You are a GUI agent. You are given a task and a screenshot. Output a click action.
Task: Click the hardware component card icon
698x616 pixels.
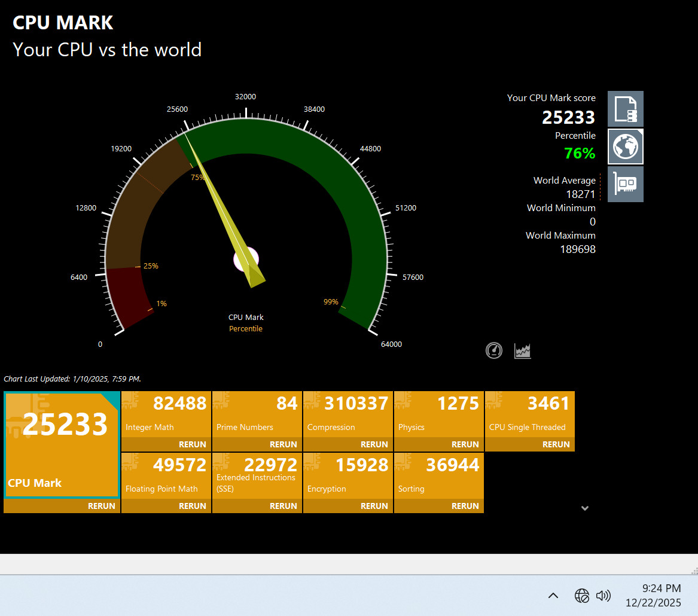pos(625,184)
